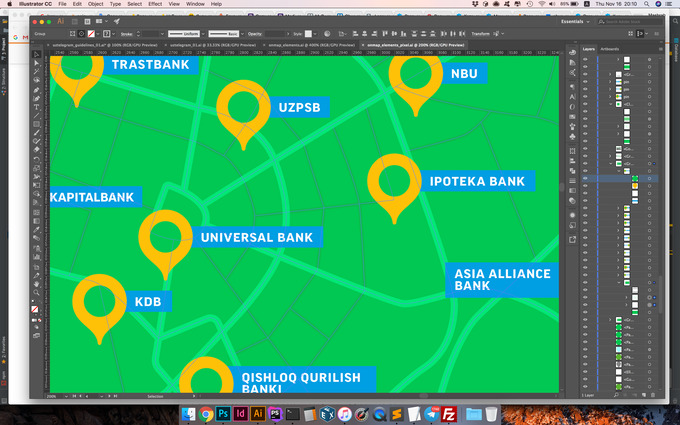Toggle eye icon of the highlighted layer row
The image size is (680, 425).
pos(585,178)
